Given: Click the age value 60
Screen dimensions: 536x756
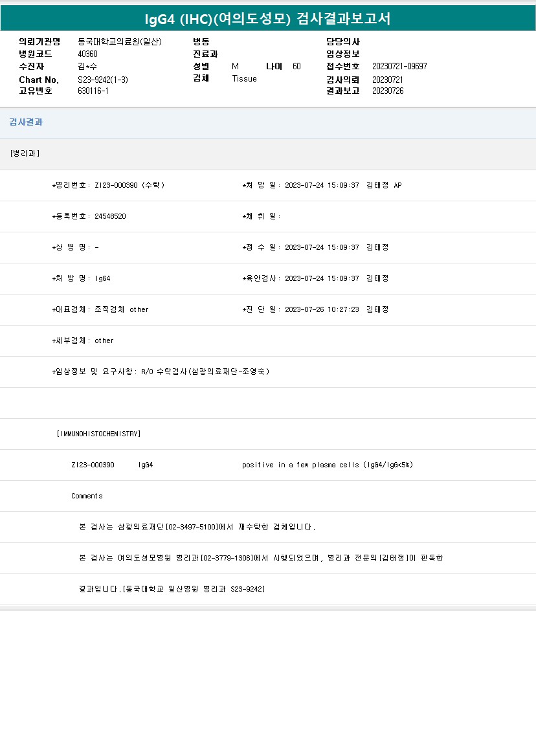Looking at the screenshot, I should (296, 67).
